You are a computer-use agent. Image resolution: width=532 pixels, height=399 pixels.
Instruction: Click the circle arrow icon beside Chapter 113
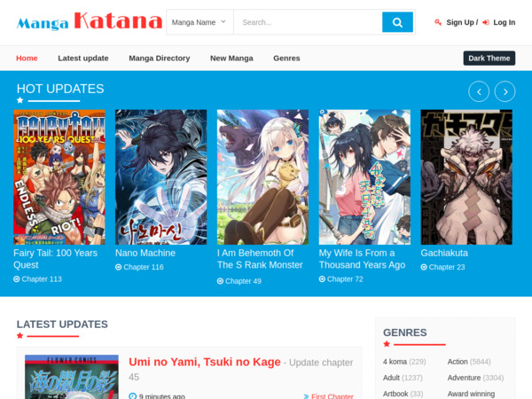(x=16, y=279)
